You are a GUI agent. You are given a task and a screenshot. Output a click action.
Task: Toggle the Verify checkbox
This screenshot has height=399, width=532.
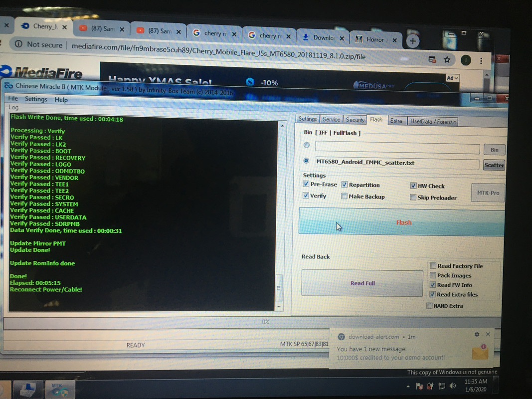tap(306, 195)
